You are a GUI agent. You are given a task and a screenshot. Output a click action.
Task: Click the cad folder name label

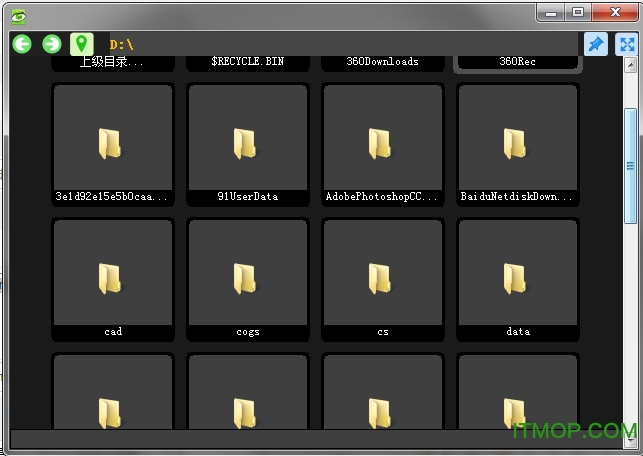(x=113, y=331)
